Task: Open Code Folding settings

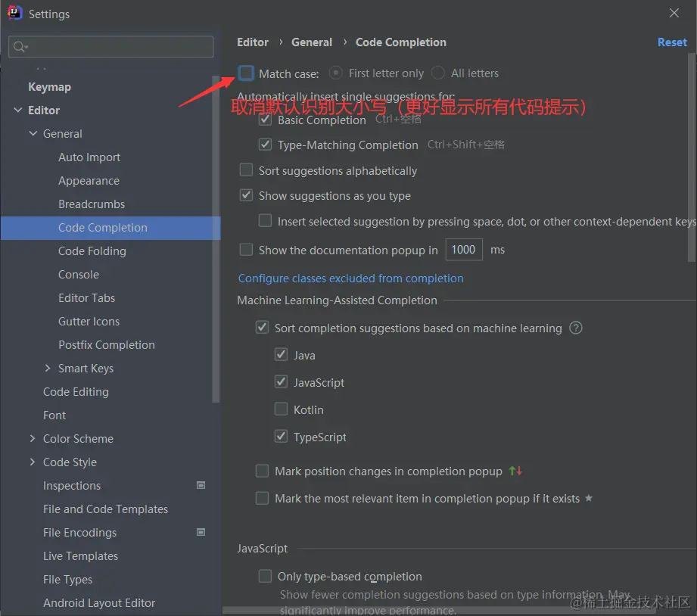Action: coord(92,251)
